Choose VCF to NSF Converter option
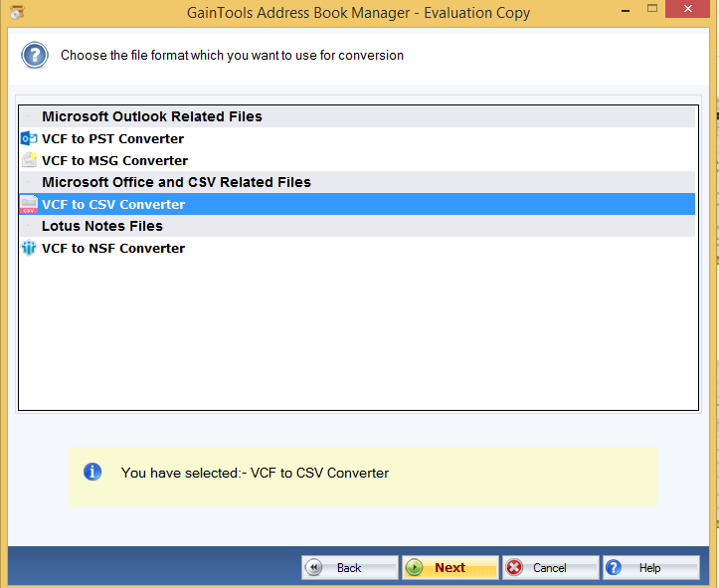Screen dimensions: 719x588 [x=357, y=248]
